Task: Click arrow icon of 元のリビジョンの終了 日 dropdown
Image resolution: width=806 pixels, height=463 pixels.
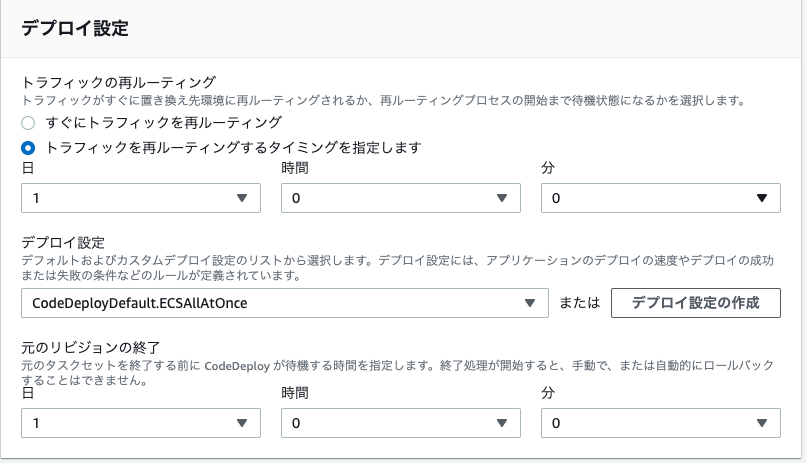Action: click(242, 424)
